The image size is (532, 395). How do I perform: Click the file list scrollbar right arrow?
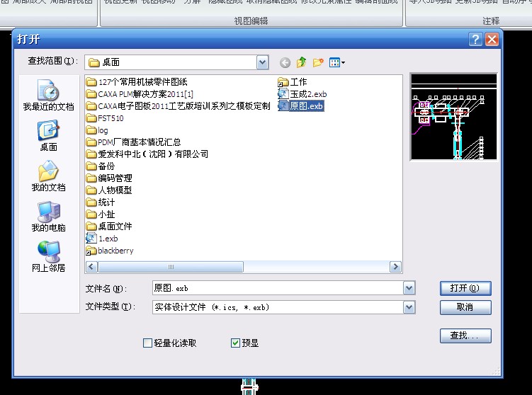coord(395,267)
